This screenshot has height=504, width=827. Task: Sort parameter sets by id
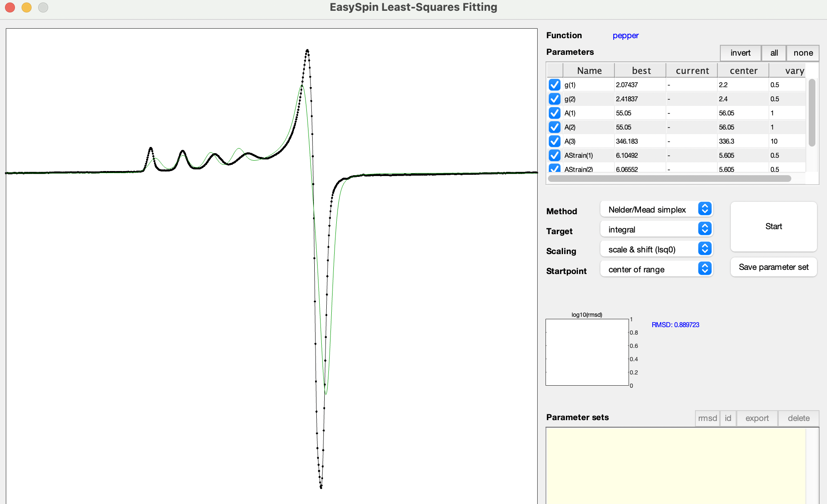click(x=728, y=418)
